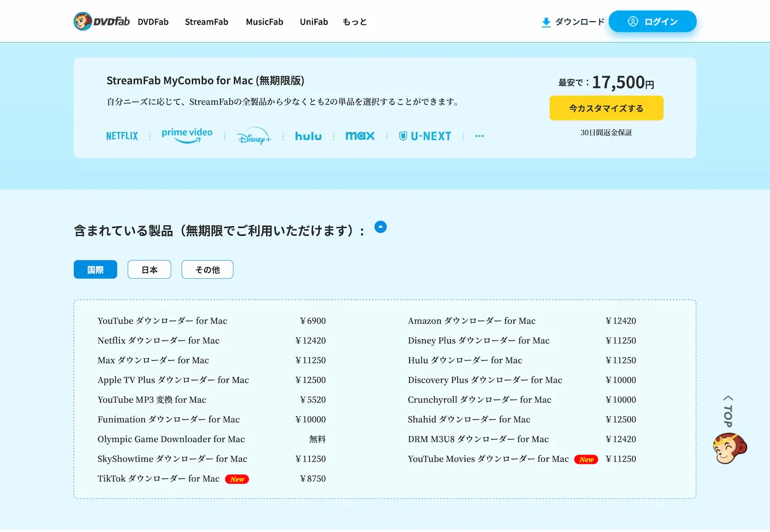The width and height of the screenshot is (770, 532).
Task: Click the user icon inside the ログイン button
Action: pyautogui.click(x=632, y=21)
